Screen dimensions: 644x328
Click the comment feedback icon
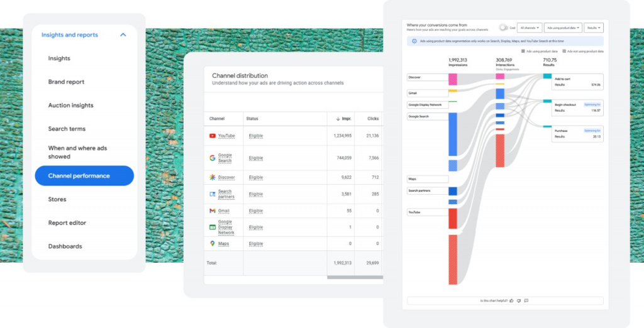tap(526, 300)
